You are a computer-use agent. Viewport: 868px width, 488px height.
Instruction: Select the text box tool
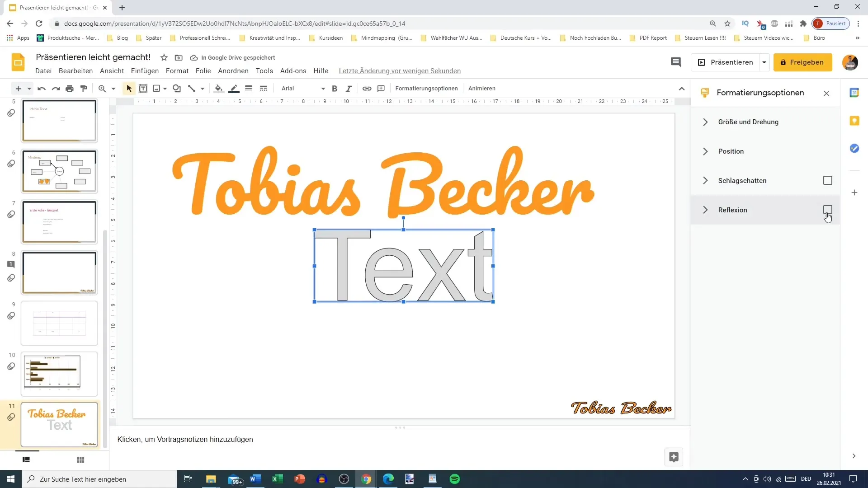(143, 89)
